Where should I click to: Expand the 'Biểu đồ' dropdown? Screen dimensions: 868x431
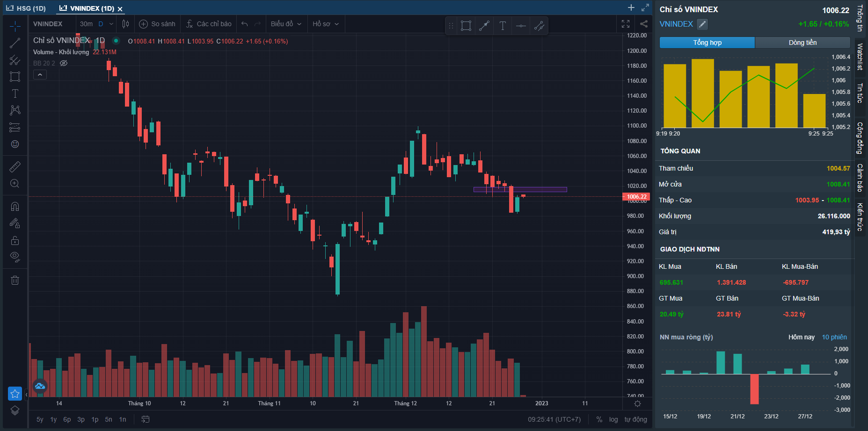pyautogui.click(x=286, y=24)
